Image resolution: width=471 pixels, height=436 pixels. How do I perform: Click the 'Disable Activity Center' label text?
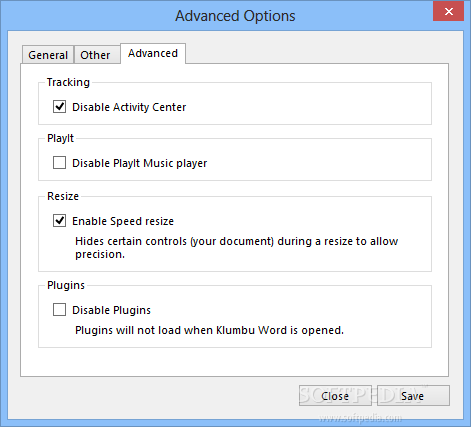tap(129, 107)
